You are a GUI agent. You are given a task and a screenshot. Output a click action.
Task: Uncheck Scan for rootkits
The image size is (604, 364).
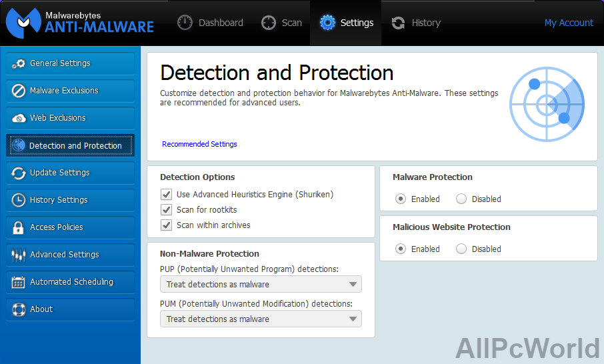point(167,210)
